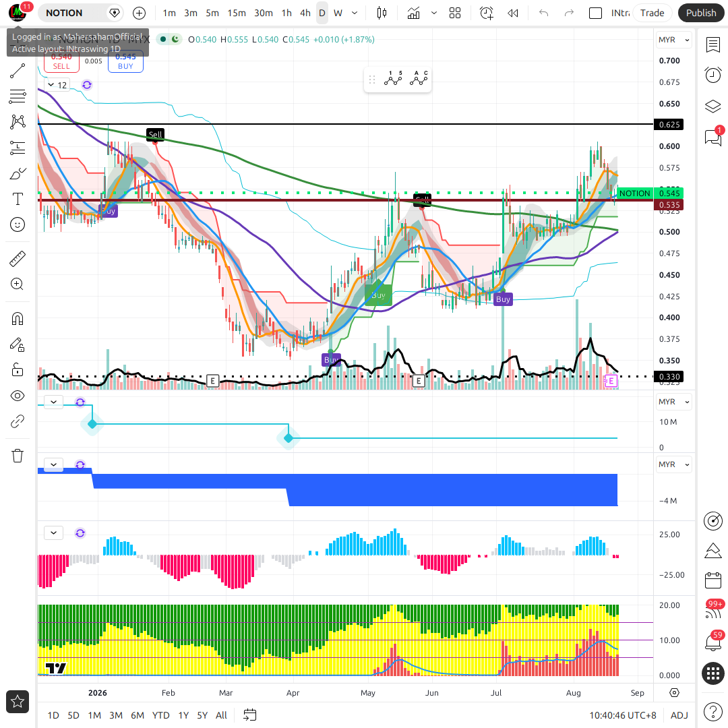Open the watchlist panel
Screen dimensions: 728x728
(x=713, y=45)
